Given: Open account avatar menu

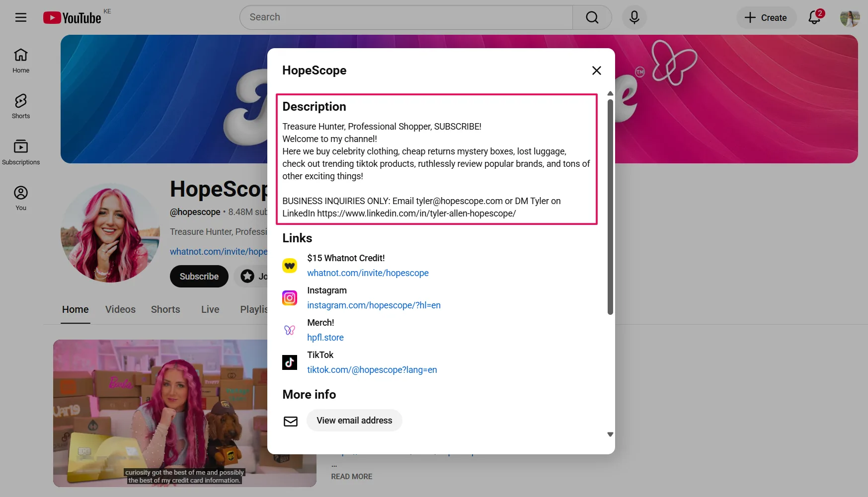Looking at the screenshot, I should tap(850, 18).
